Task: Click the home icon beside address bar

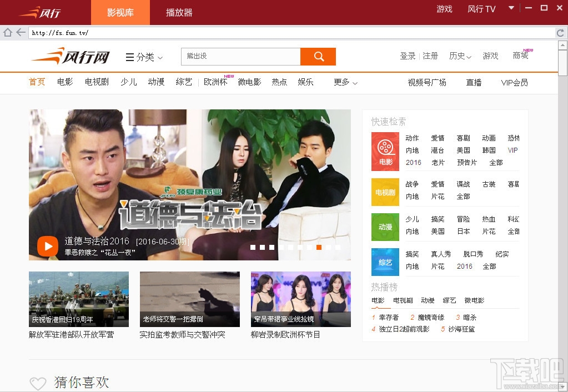Action: pos(8,33)
